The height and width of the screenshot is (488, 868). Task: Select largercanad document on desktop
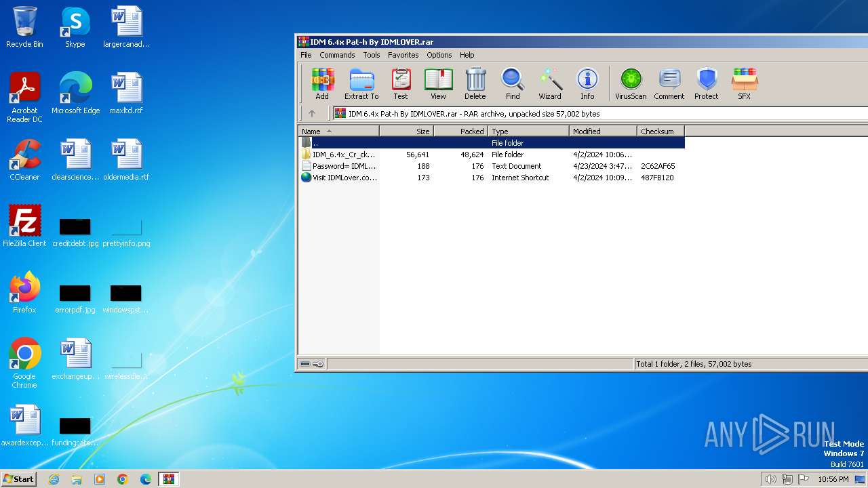[126, 28]
